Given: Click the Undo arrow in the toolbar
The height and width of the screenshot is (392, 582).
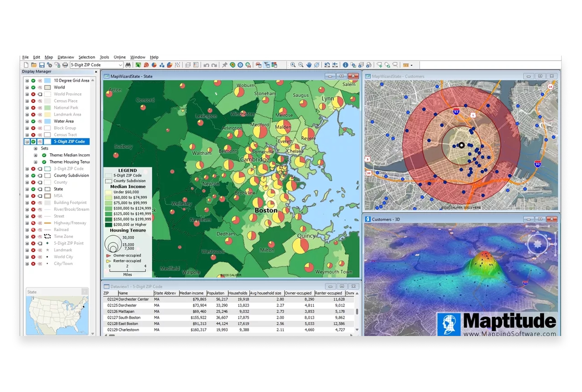Looking at the screenshot, I should tap(207, 65).
